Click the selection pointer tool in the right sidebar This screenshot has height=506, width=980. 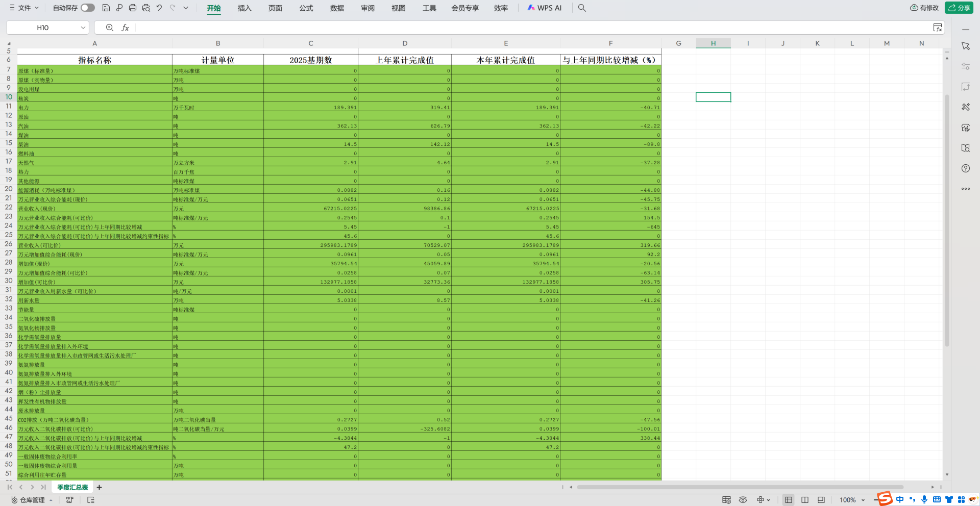click(x=966, y=46)
